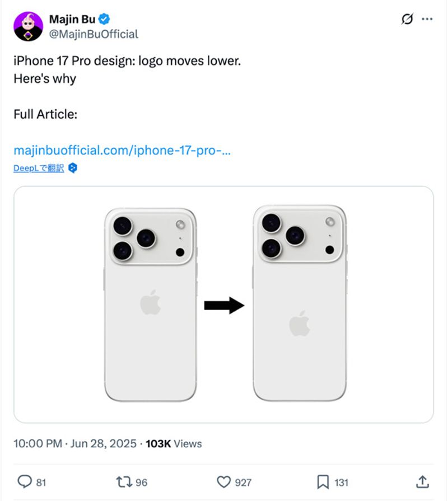Like the tweet with heart icon
Screen dimensions: 448x501
tap(223, 481)
